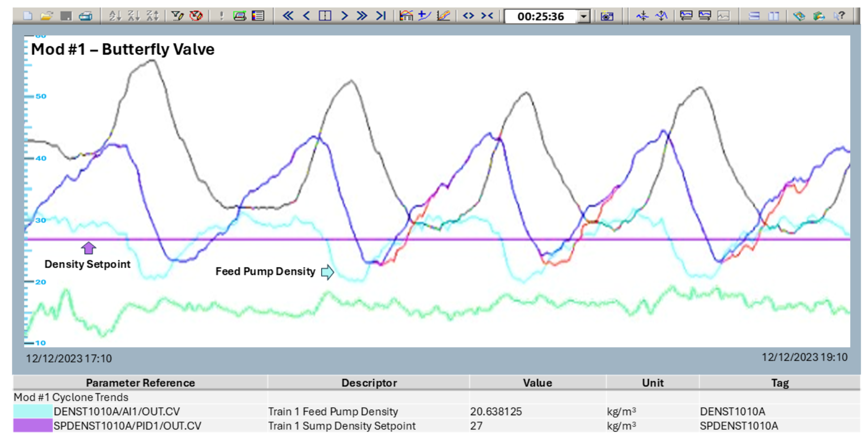The width and height of the screenshot is (868, 442).
Task: Toggle the split-pane view icon between arrows
Action: pyautogui.click(x=325, y=16)
